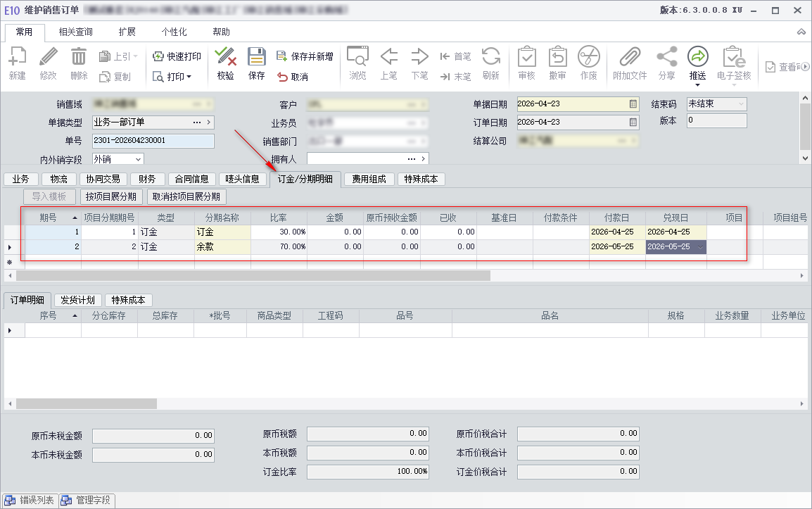Switch to the 订单明细 tab
The width and height of the screenshot is (812, 509).
pos(27,300)
